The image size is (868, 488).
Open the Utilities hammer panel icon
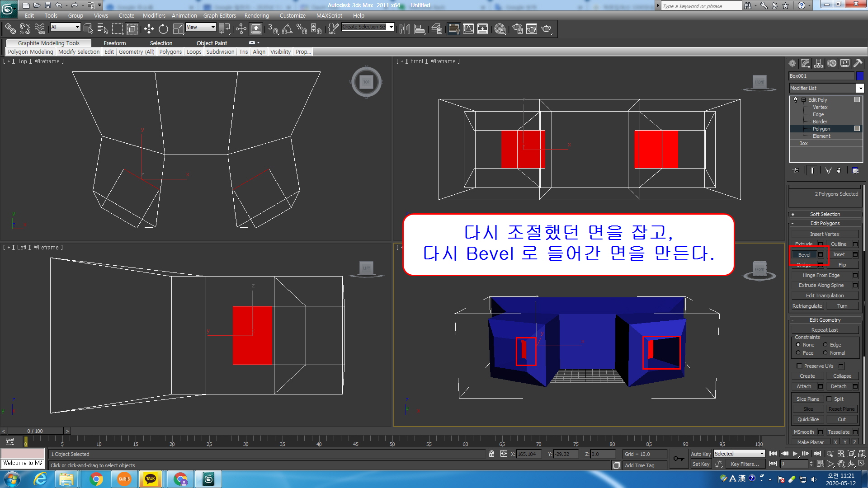pyautogui.click(x=858, y=64)
